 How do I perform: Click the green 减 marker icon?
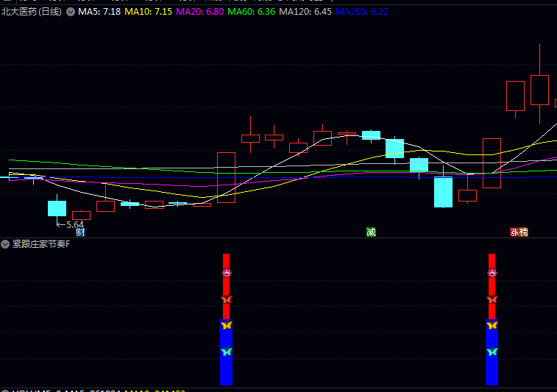(x=371, y=232)
